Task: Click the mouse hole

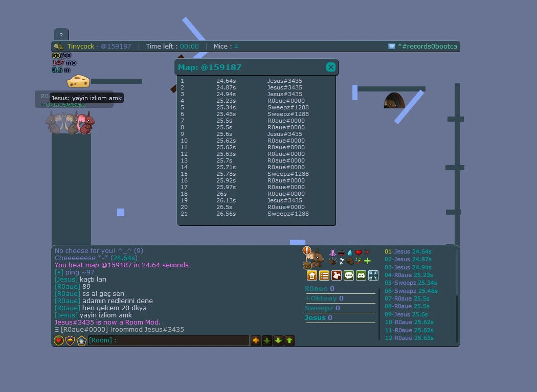Action: 394,100
